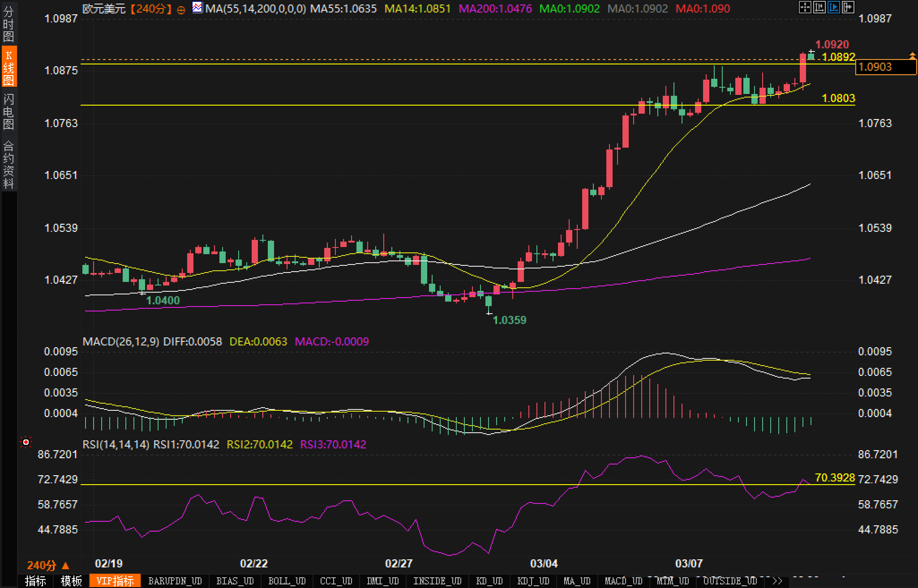Click the crosshair cursor icon at top right
Image resolution: width=918 pixels, height=588 pixels.
tap(805, 7)
